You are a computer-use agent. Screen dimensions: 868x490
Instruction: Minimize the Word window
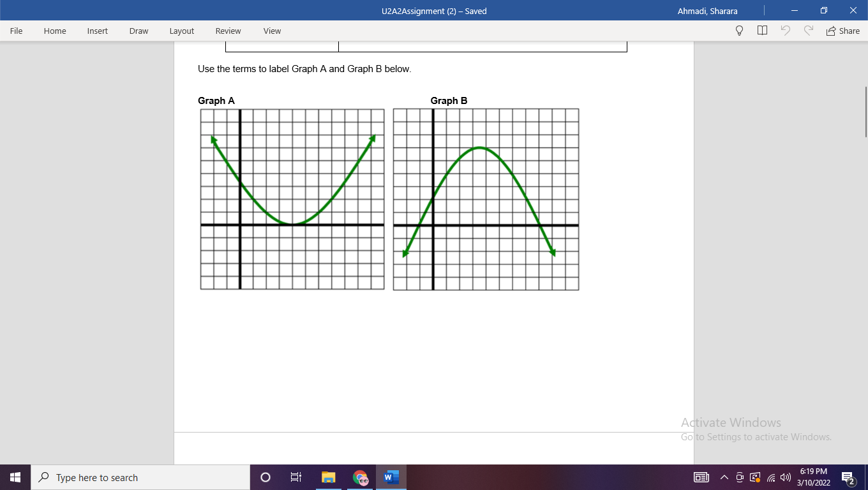pyautogui.click(x=795, y=10)
